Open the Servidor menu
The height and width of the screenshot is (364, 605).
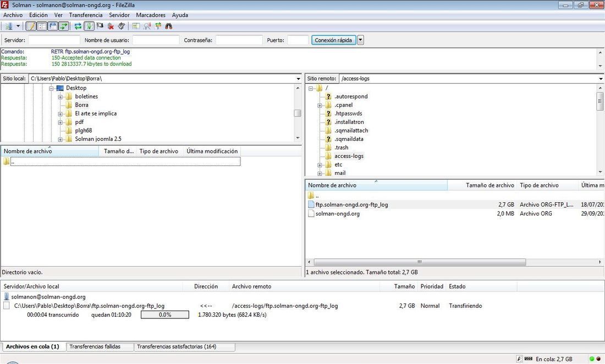coord(119,15)
